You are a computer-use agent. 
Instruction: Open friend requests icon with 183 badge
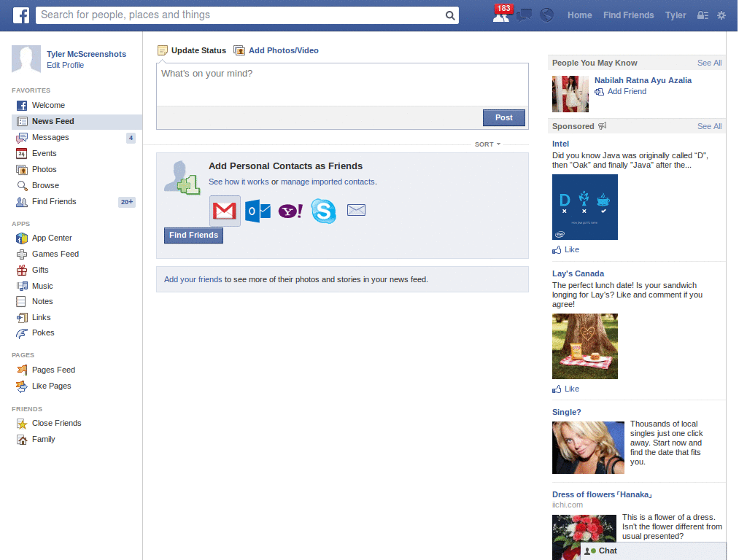click(502, 15)
